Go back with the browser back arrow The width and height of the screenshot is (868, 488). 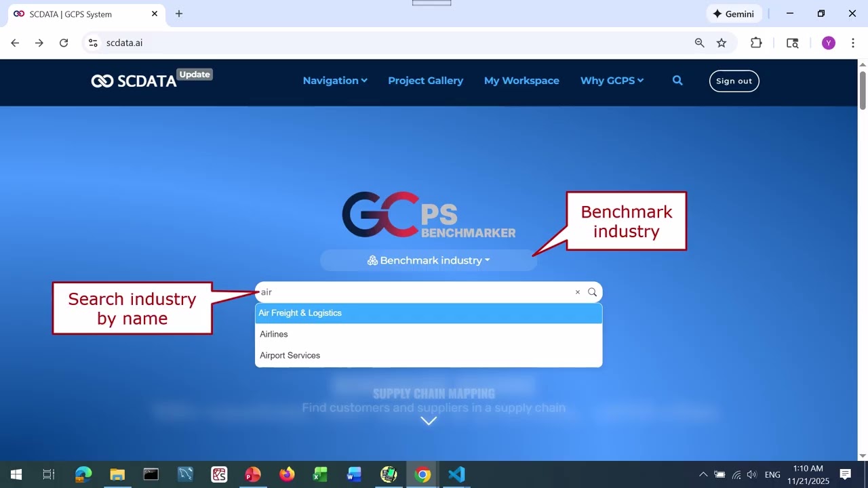[x=15, y=43]
